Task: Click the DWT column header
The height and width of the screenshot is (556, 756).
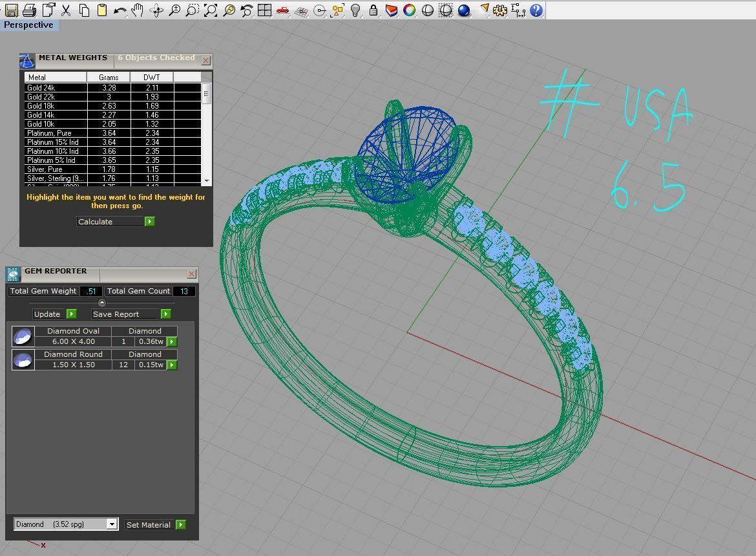Action: pyautogui.click(x=151, y=77)
